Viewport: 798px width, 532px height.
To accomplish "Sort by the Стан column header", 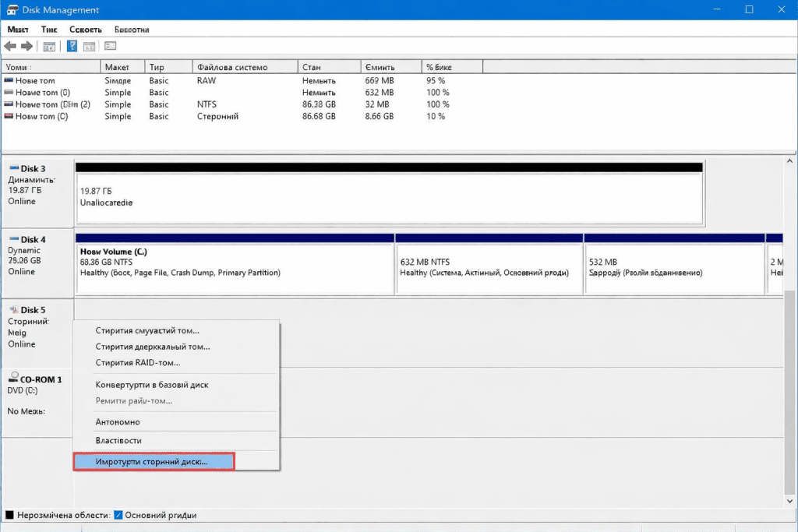I will [x=312, y=67].
